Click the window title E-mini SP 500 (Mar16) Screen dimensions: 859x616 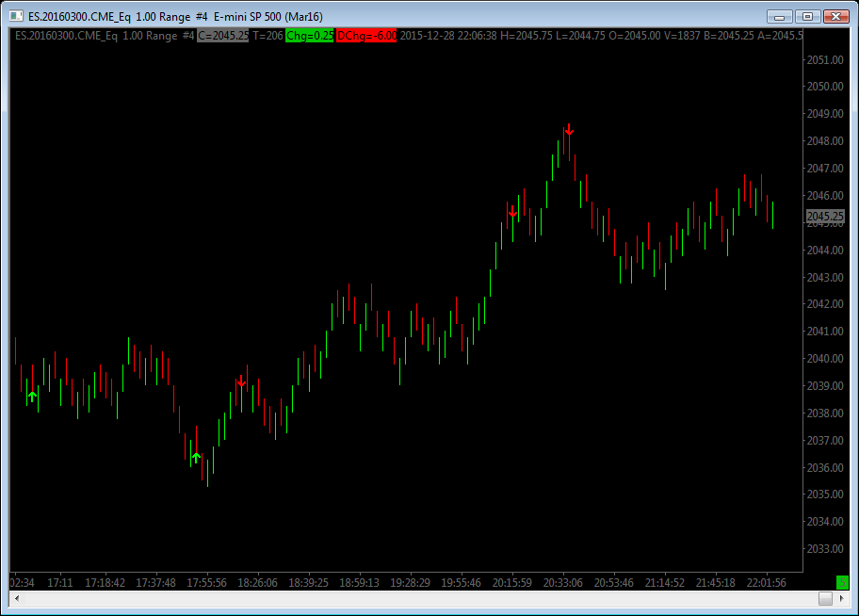(267, 17)
